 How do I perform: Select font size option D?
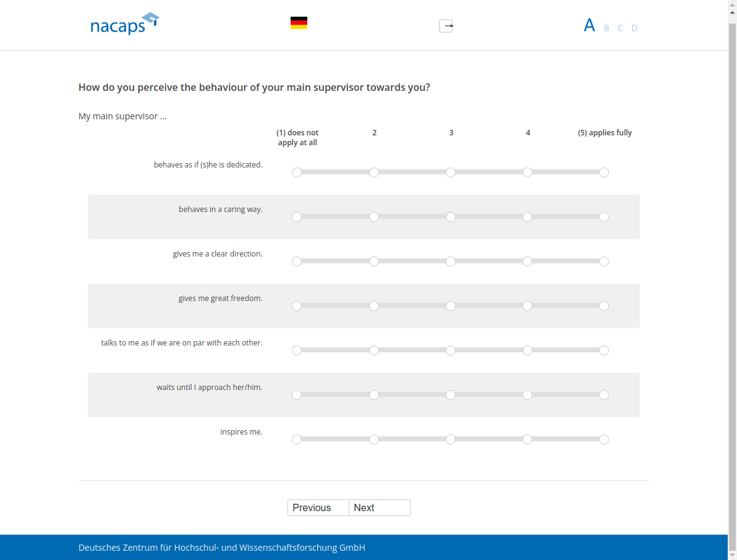[x=634, y=28]
